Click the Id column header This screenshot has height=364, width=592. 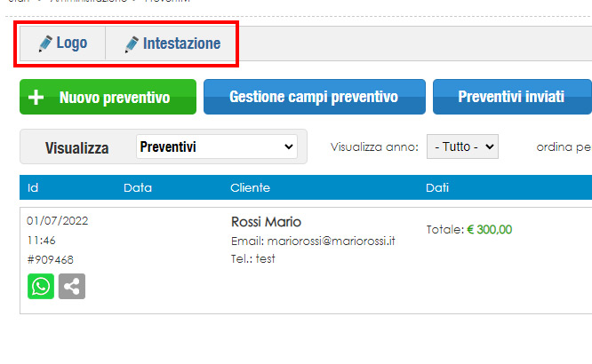33,188
